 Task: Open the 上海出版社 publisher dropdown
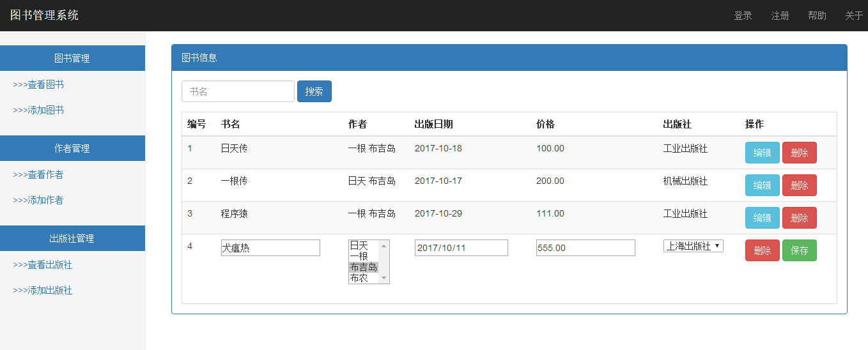pyautogui.click(x=694, y=246)
